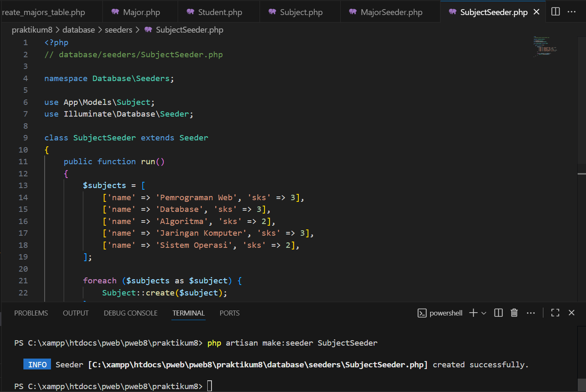Select the TERMINAL panel tab
The width and height of the screenshot is (586, 392).
[x=189, y=313]
